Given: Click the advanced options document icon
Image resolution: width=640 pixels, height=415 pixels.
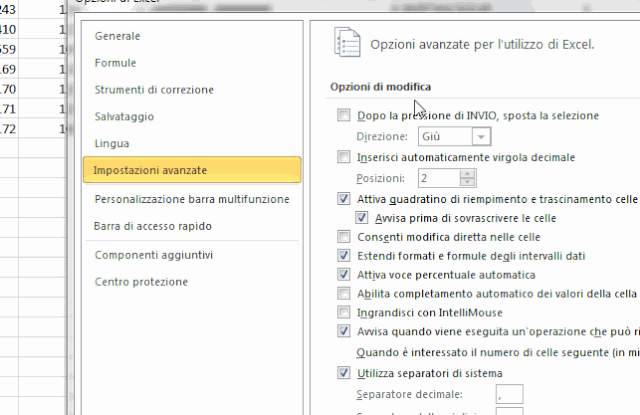Looking at the screenshot, I should 347,42.
